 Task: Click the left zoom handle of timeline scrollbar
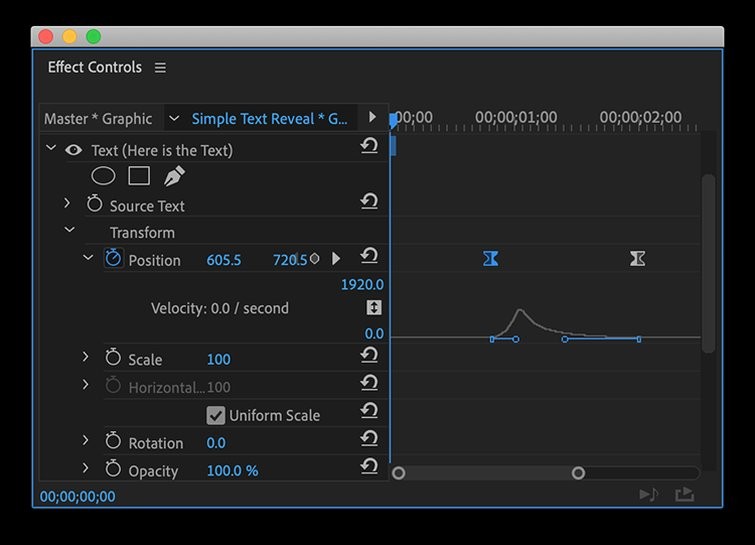click(x=398, y=473)
